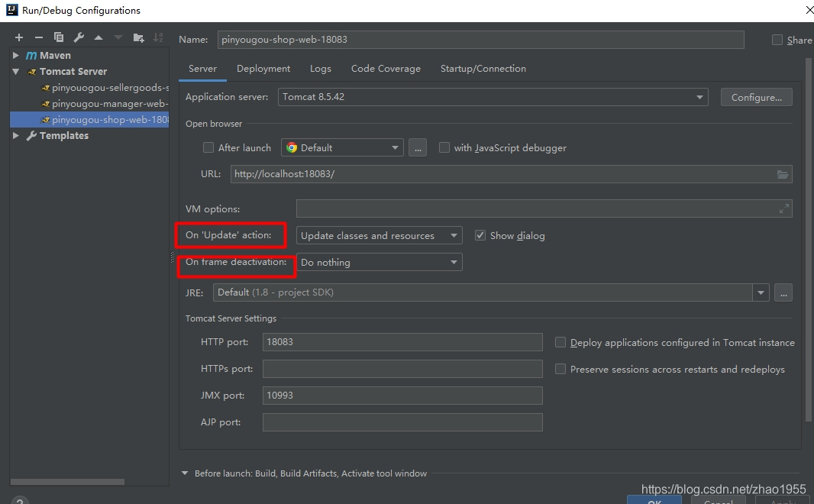The width and height of the screenshot is (814, 504).
Task: Click the browse button next to browser dropdown
Action: click(x=418, y=148)
